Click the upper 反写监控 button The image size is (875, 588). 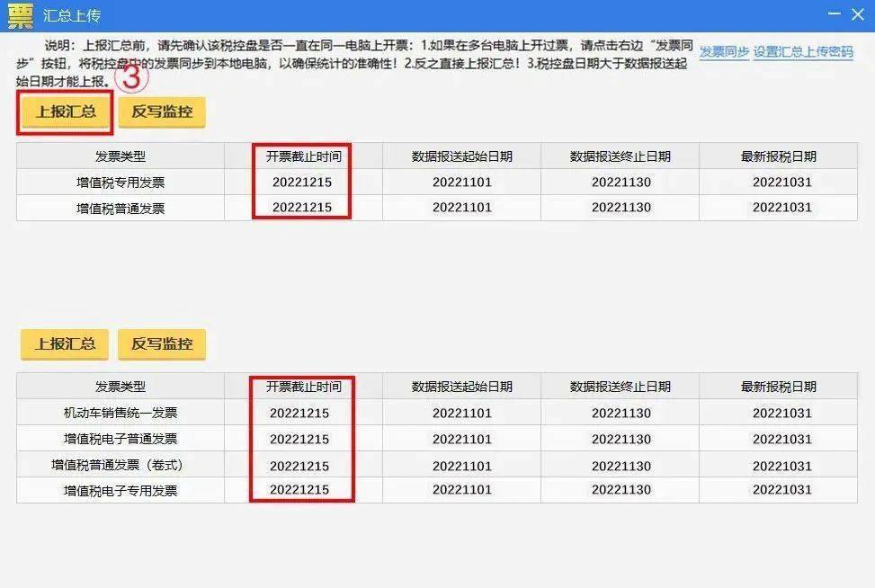point(162,112)
